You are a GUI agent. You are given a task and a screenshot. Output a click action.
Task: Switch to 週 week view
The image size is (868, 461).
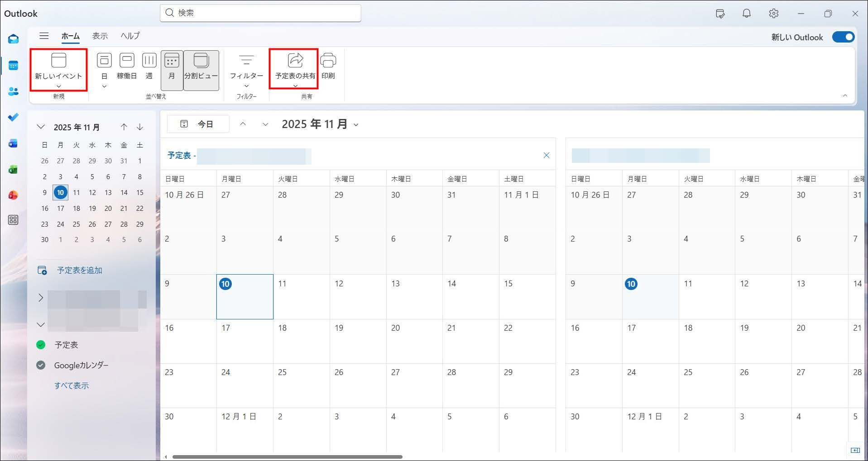(x=149, y=66)
